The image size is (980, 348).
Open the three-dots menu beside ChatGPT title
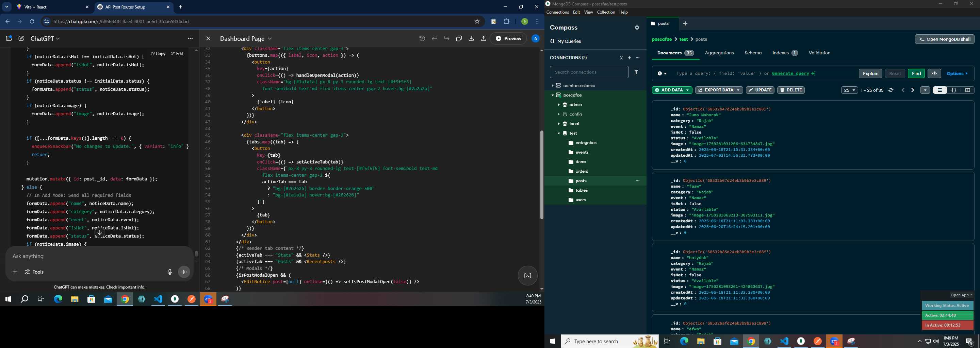tap(190, 38)
